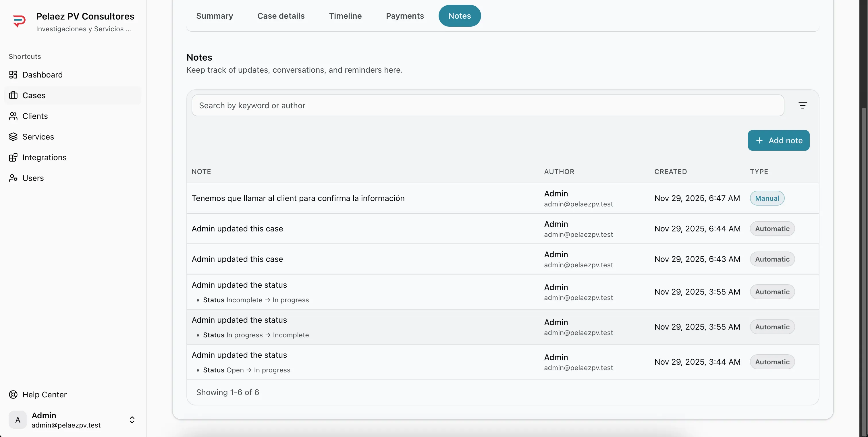This screenshot has width=868, height=437.
Task: Click the Integrations icon
Action: (x=13, y=157)
